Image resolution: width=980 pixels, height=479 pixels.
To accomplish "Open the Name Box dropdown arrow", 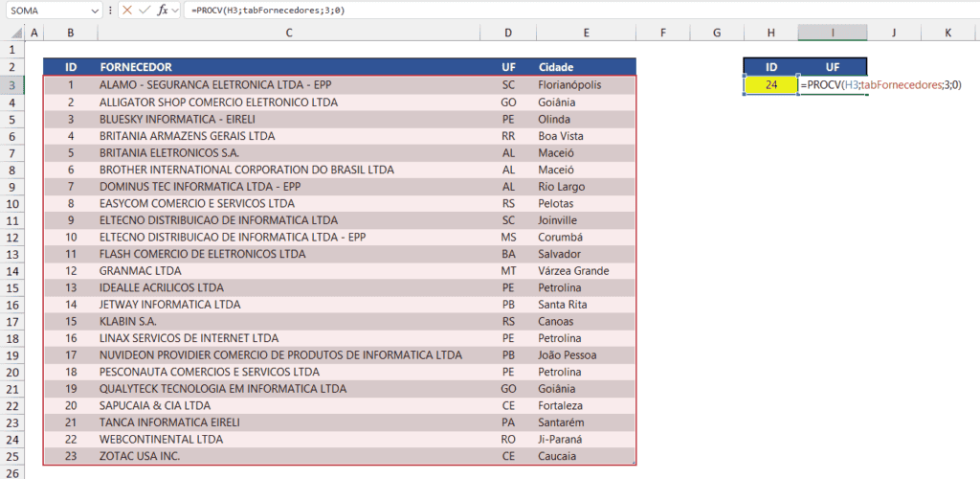I will tap(95, 11).
